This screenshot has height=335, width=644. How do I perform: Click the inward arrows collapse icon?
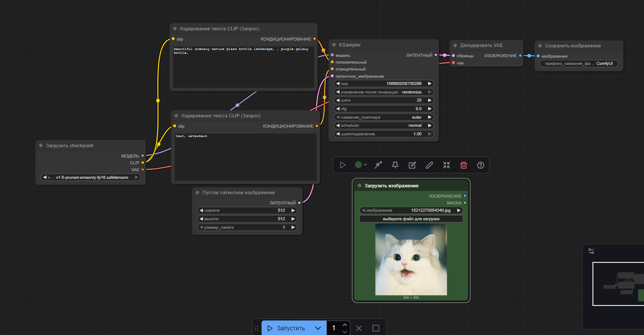click(447, 165)
